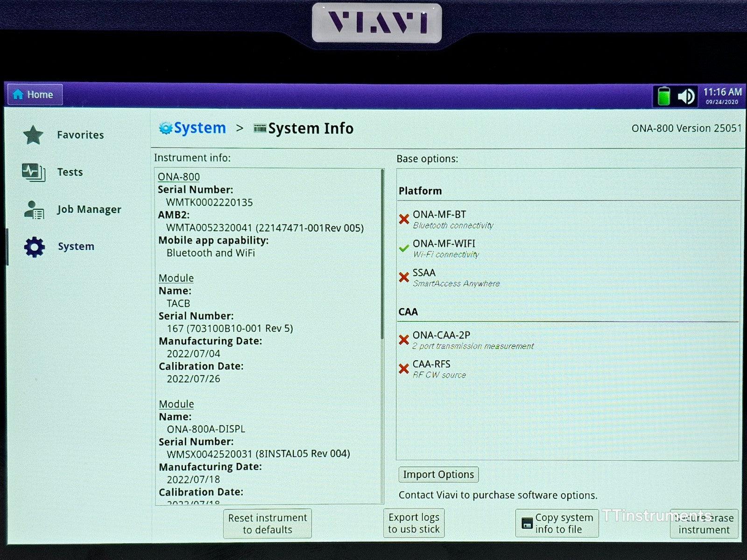The image size is (747, 560).
Task: Click the green battery status icon
Action: point(663,96)
